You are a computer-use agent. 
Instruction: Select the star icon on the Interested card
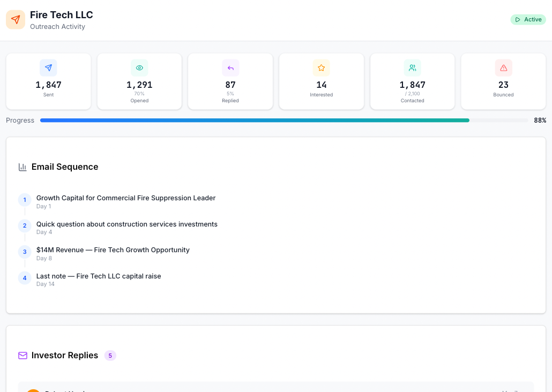coord(321,67)
